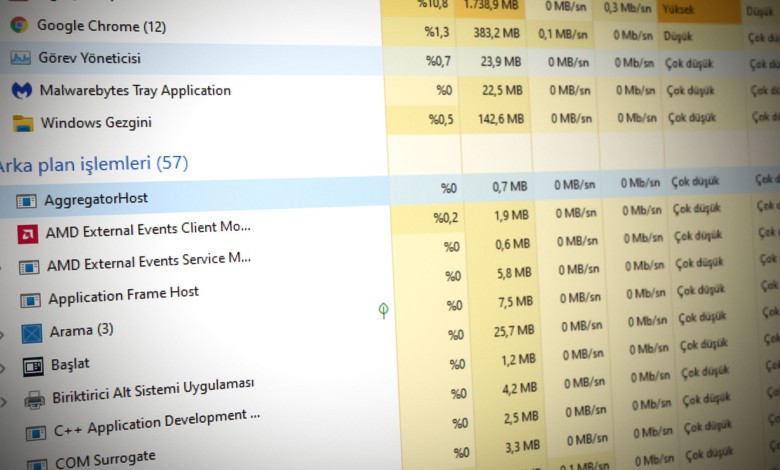Select Biriktirici Alt Sistemi Uygulaması
The width and height of the screenshot is (780, 470).
[x=153, y=390]
